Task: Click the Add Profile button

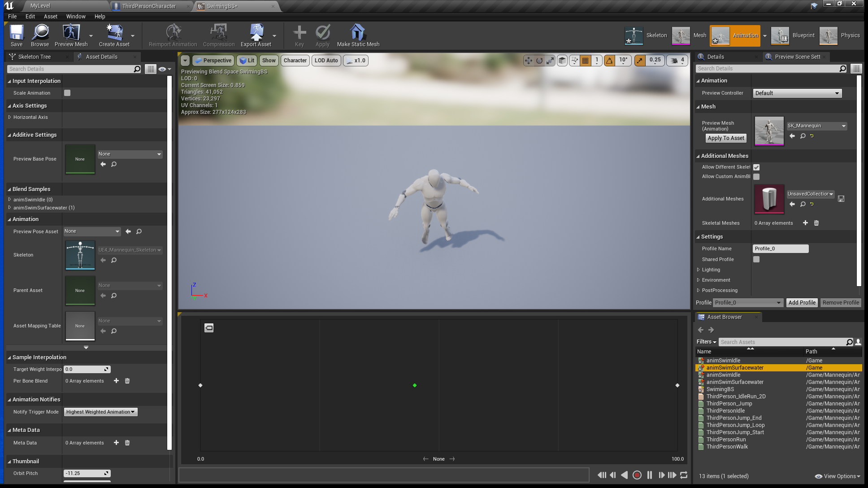Action: coord(802,302)
